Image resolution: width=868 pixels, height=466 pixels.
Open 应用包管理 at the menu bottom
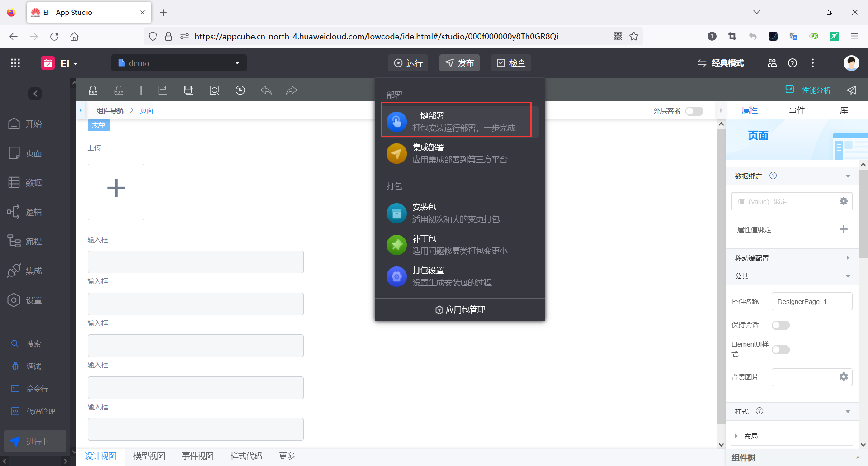459,309
